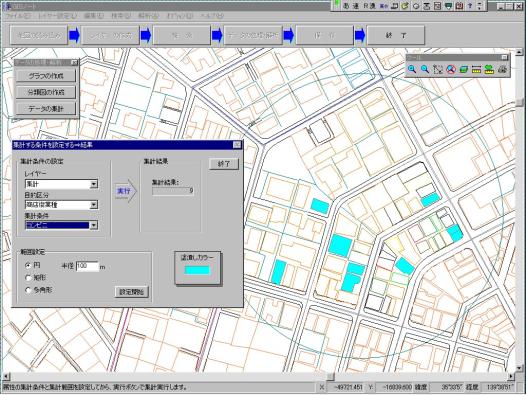Open the ファイル menu
The image size is (526, 395).
(x=18, y=16)
